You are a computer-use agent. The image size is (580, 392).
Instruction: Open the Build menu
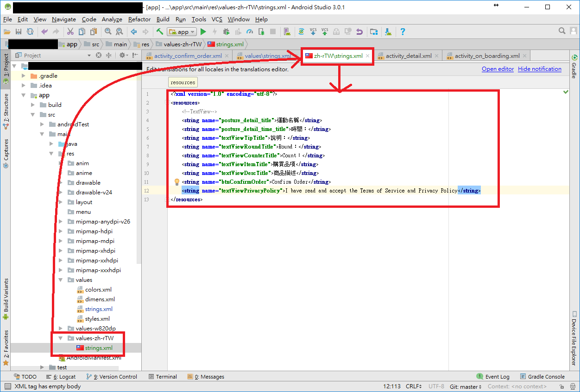[163, 19]
